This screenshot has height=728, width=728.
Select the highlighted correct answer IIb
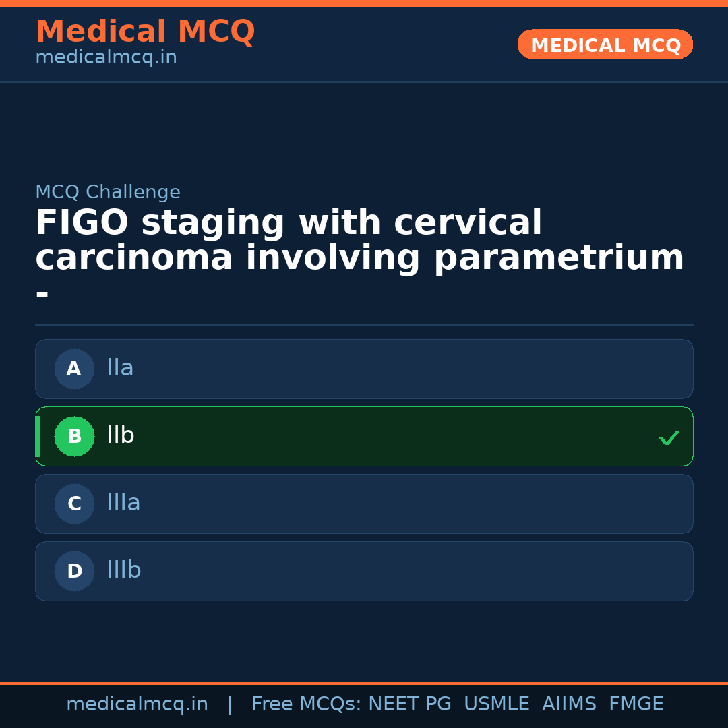pyautogui.click(x=364, y=436)
